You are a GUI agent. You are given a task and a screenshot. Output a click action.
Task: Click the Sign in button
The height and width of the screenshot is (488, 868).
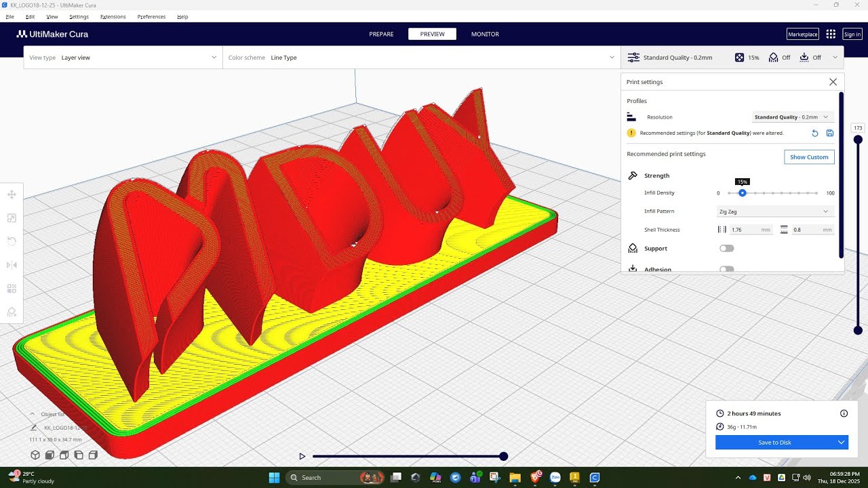pos(852,34)
